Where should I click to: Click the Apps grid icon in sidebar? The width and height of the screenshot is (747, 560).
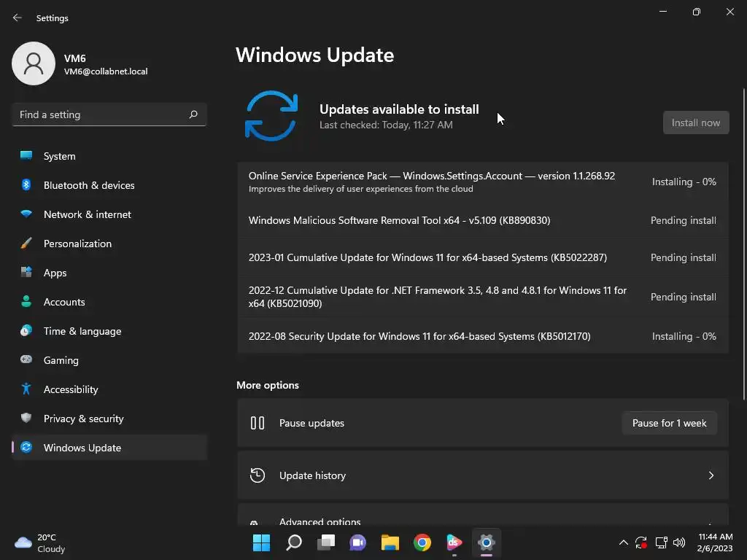(26, 272)
